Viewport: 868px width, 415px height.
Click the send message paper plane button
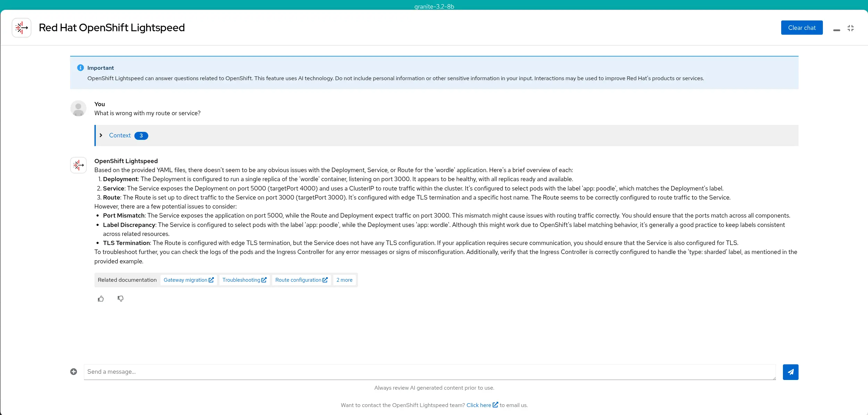[x=791, y=372]
